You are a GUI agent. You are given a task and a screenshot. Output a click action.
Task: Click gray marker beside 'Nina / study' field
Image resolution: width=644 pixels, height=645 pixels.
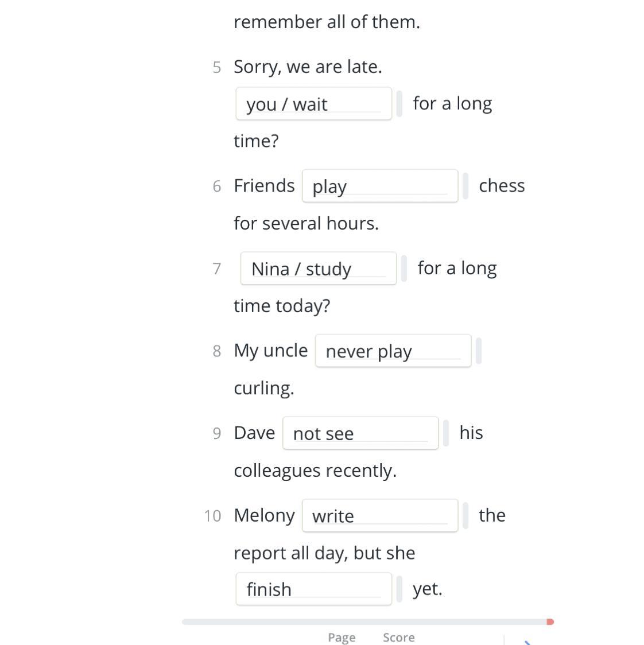(x=404, y=269)
